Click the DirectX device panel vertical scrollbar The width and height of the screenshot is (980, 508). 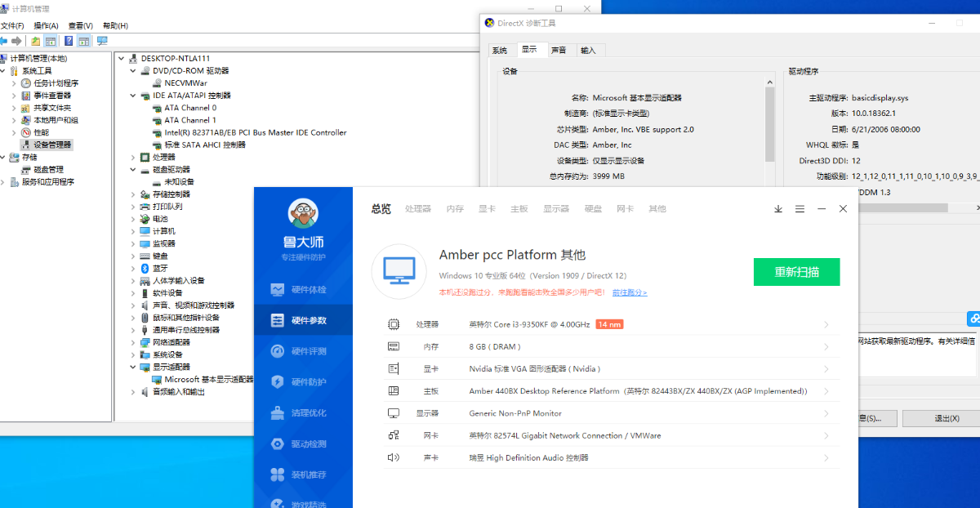(769, 124)
